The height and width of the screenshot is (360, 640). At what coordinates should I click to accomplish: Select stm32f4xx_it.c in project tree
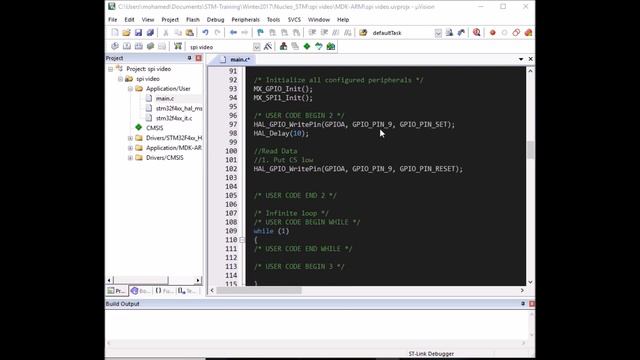(174, 118)
